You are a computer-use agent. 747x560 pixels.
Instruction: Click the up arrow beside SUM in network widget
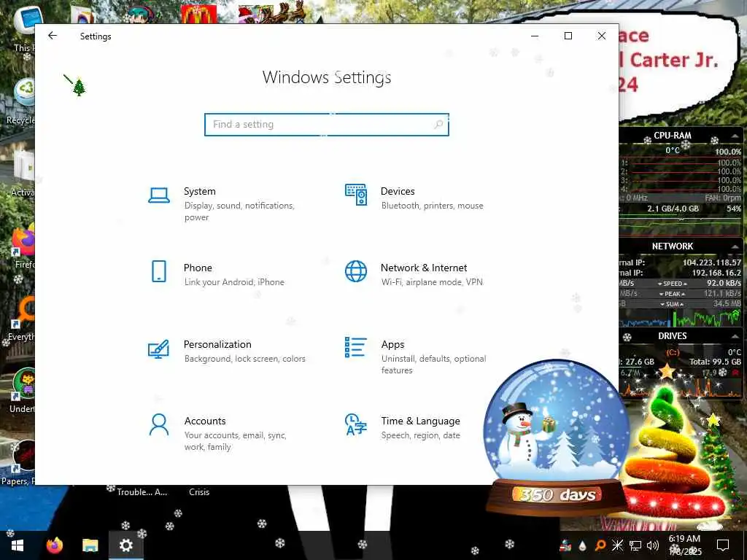point(682,304)
